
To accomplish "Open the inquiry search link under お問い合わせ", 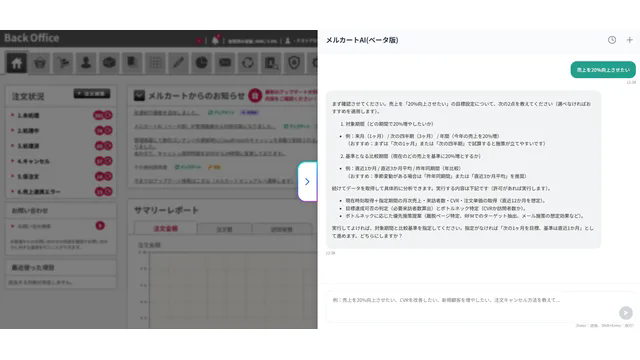I will click(34, 226).
